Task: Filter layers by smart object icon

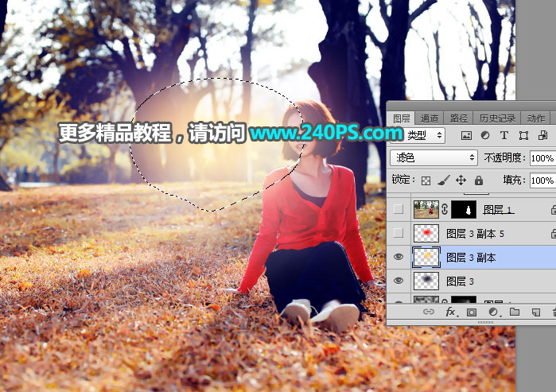Action: 542,135
